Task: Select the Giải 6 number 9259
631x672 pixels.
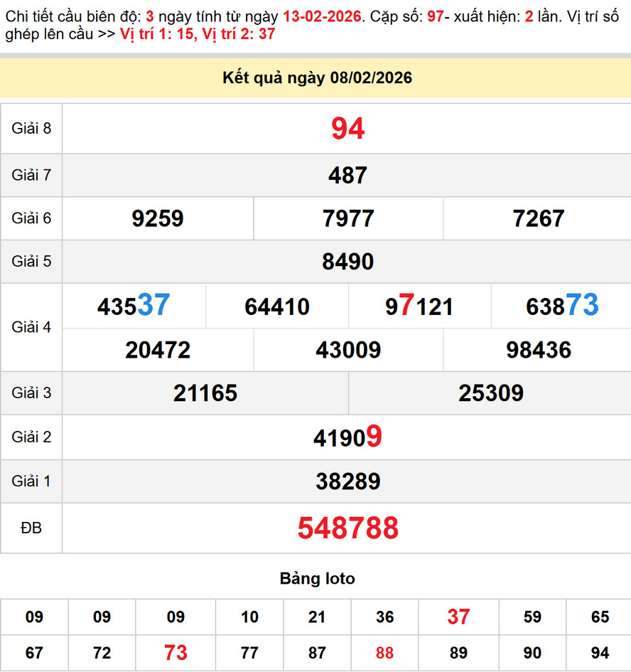Action: pyautogui.click(x=158, y=218)
